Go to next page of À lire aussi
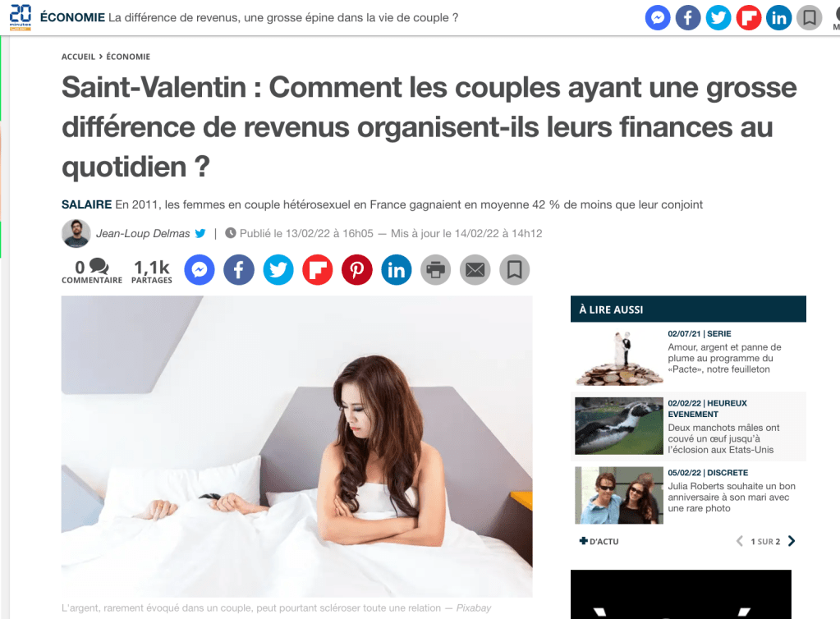Viewport: 840px width, 619px height. click(x=792, y=541)
